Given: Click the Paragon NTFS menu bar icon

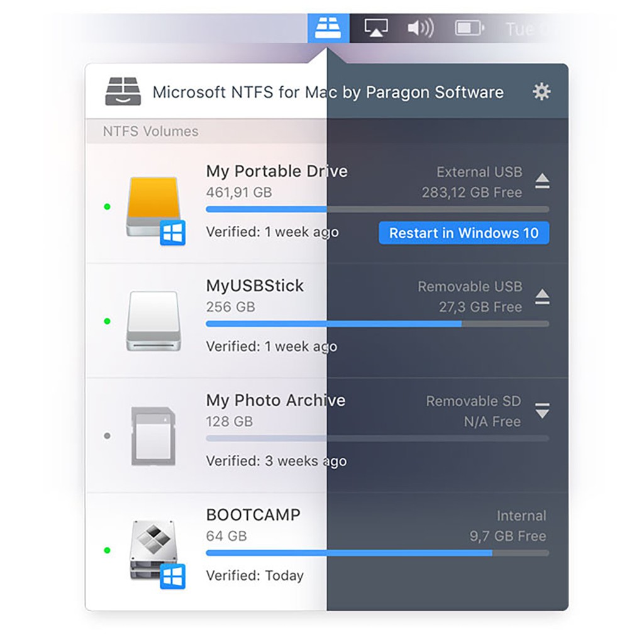Looking at the screenshot, I should pyautogui.click(x=328, y=28).
